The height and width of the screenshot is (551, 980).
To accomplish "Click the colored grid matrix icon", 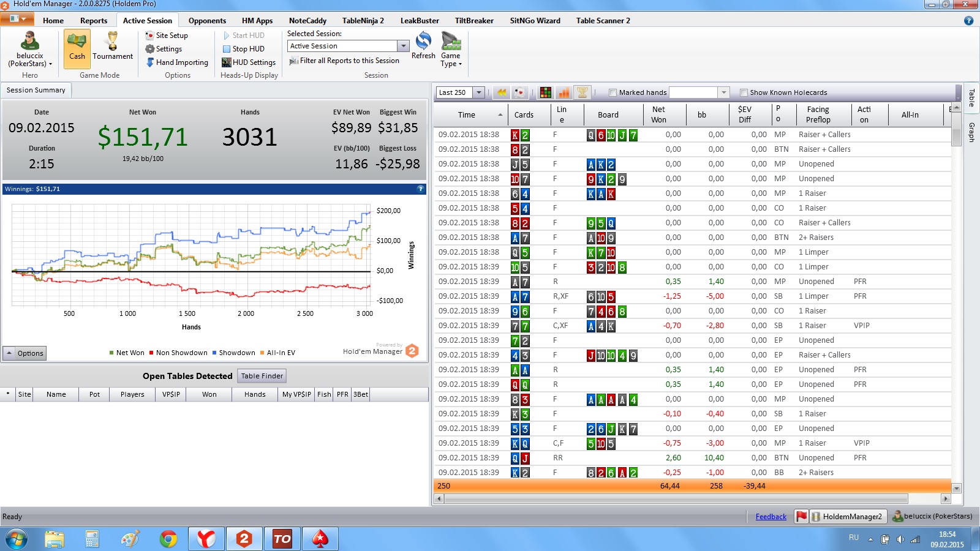I will pyautogui.click(x=546, y=92).
